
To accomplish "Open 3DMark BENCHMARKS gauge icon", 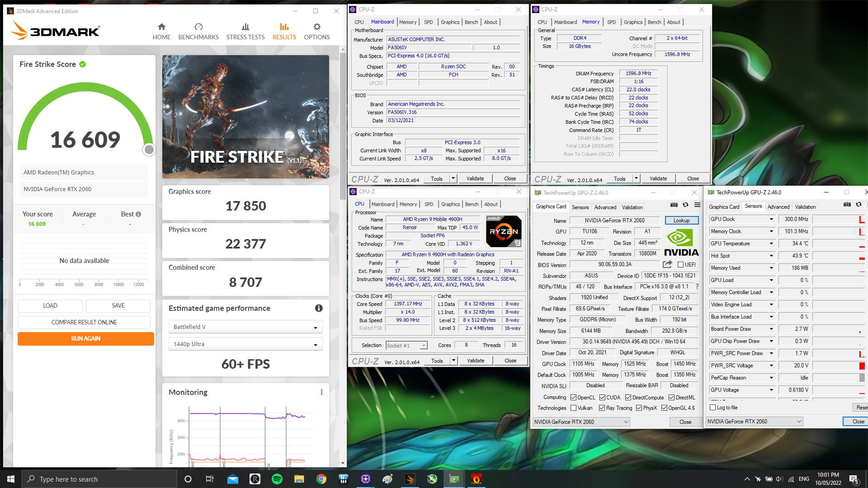I will (198, 27).
